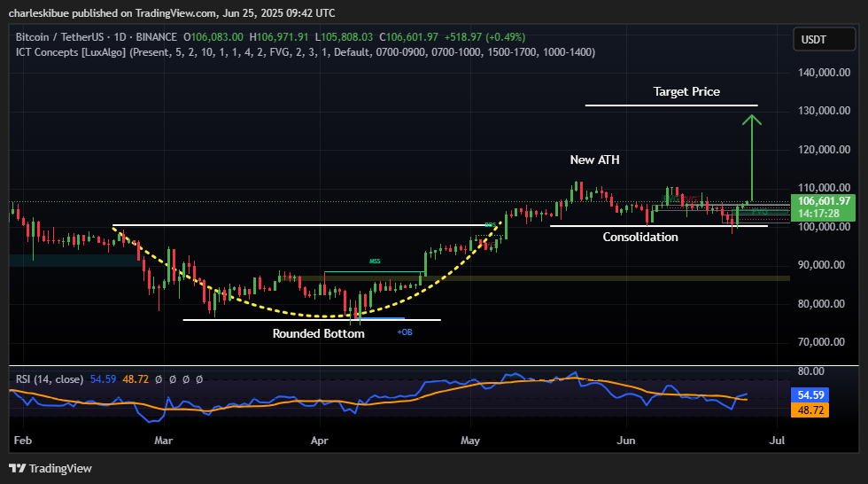Click the 120,000.00 price axis label
Image resolution: width=868 pixels, height=484 pixels.
click(x=824, y=150)
